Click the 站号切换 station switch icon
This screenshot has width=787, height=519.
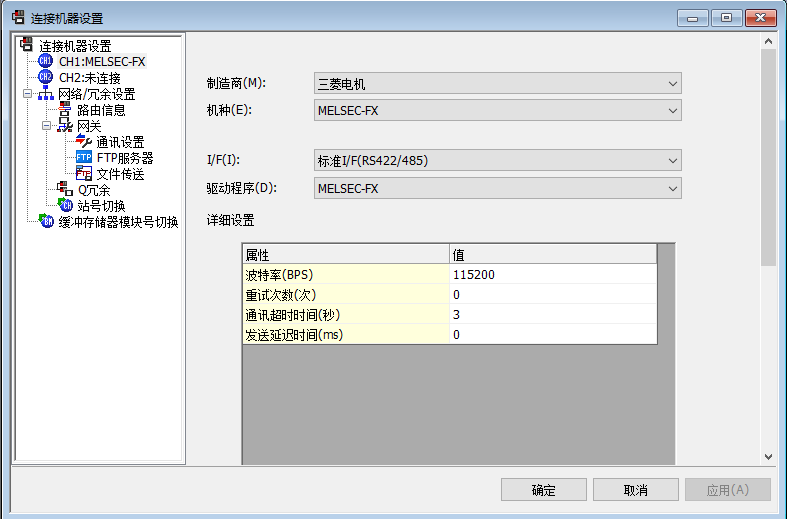pos(65,206)
